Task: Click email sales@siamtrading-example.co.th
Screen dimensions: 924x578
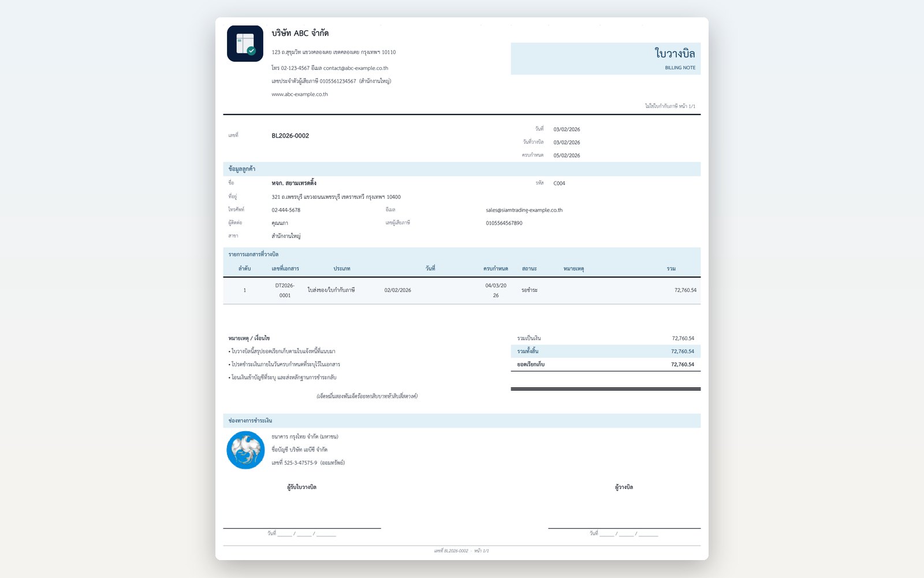Action: pyautogui.click(x=524, y=210)
